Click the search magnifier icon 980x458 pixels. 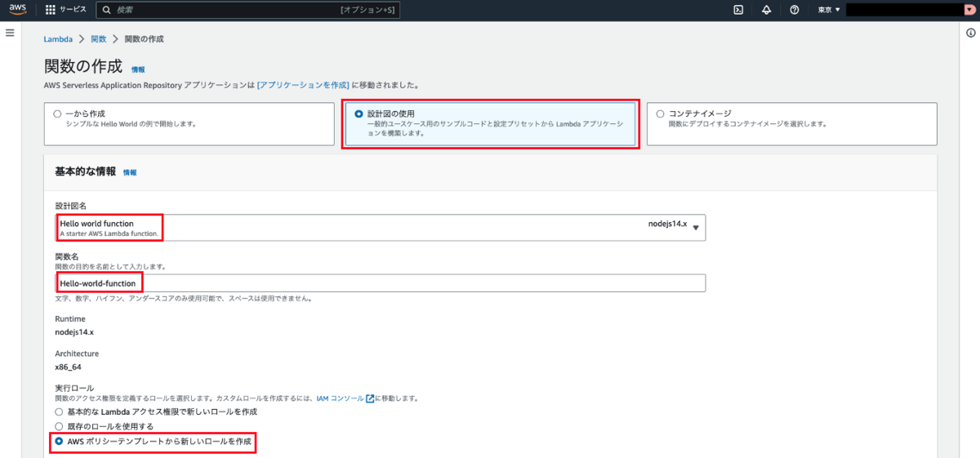[x=107, y=10]
